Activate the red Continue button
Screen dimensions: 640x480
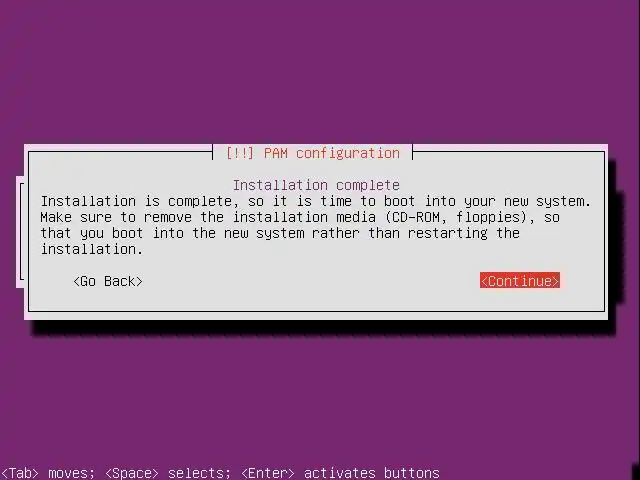point(520,281)
